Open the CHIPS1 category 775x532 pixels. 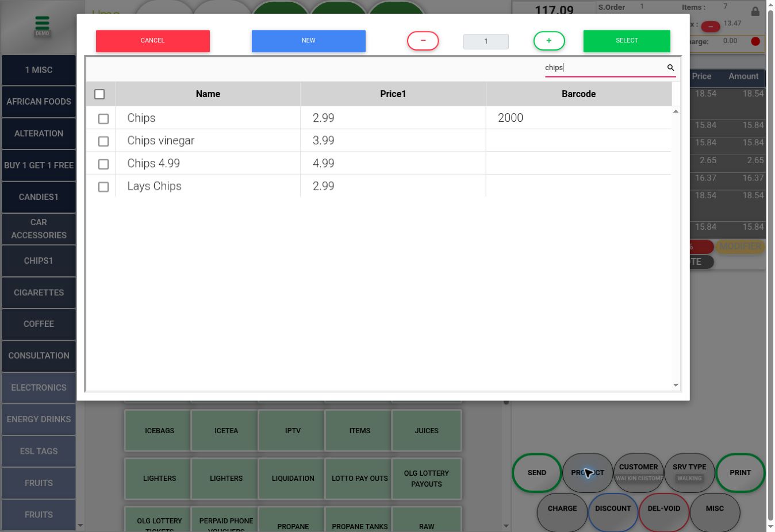coord(39,261)
